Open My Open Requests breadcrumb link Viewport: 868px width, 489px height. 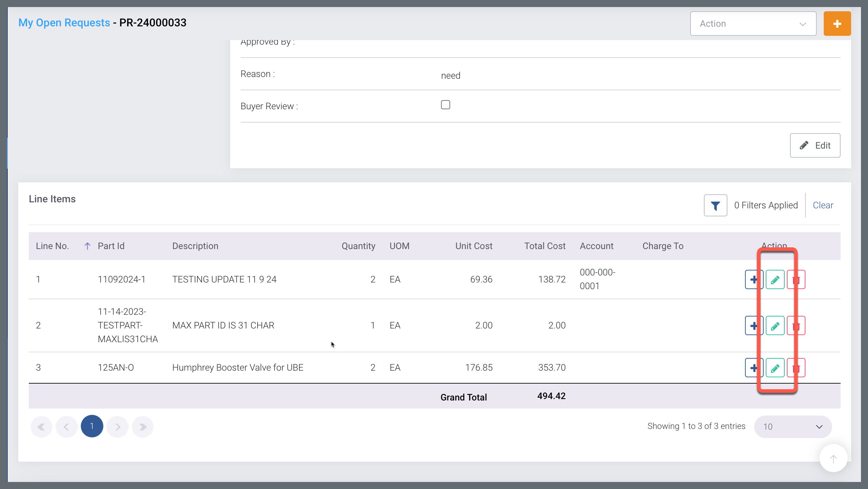tap(64, 23)
